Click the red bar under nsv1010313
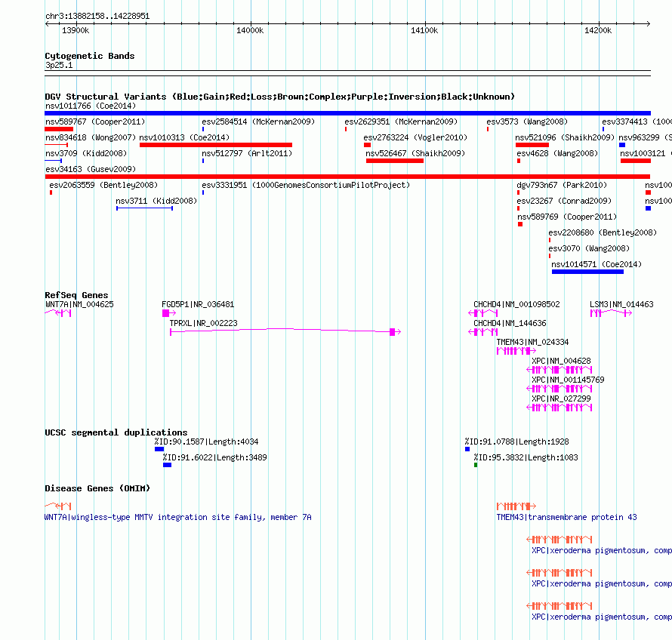This screenshot has height=640, width=672. coord(216,145)
